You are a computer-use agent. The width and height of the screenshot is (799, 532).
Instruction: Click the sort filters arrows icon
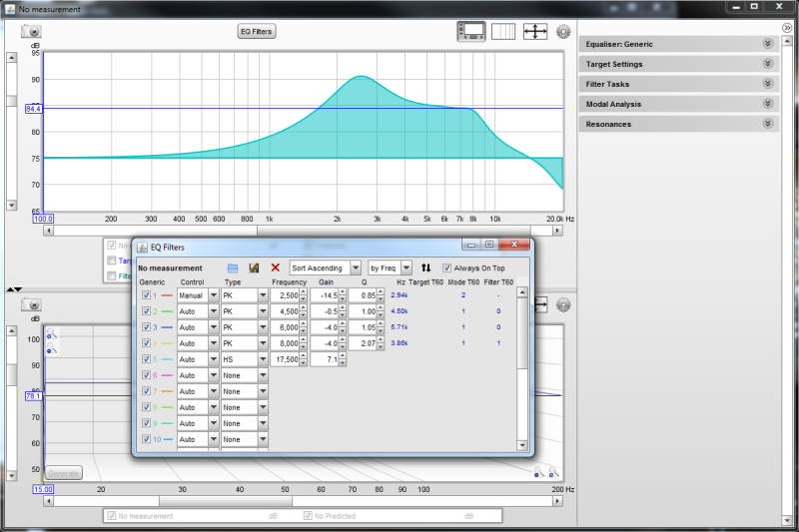426,267
